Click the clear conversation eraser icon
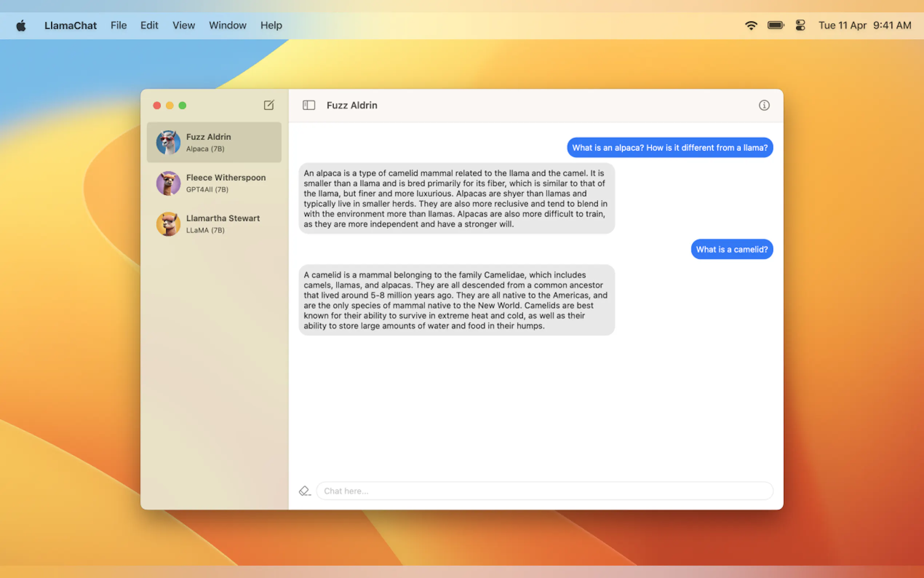Screen dimensions: 924x578 304,491
